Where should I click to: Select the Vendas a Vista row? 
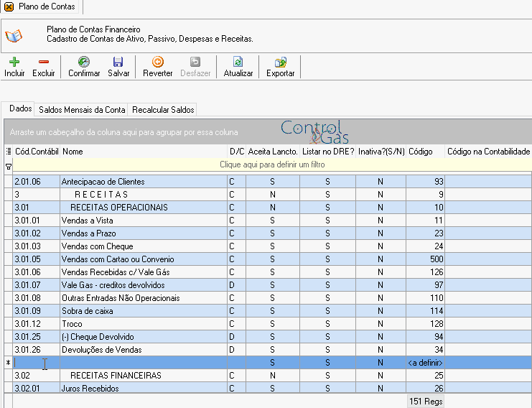pyautogui.click(x=268, y=221)
